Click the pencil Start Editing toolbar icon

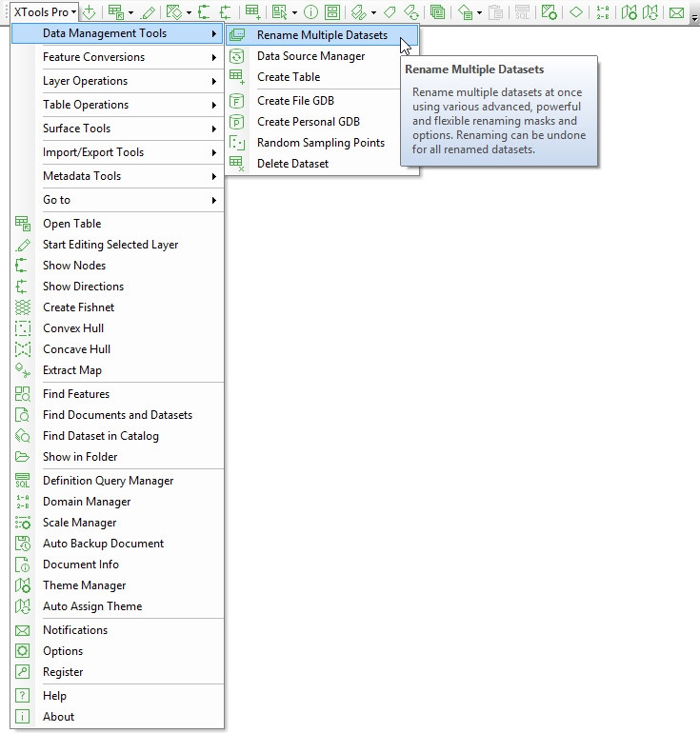click(149, 12)
